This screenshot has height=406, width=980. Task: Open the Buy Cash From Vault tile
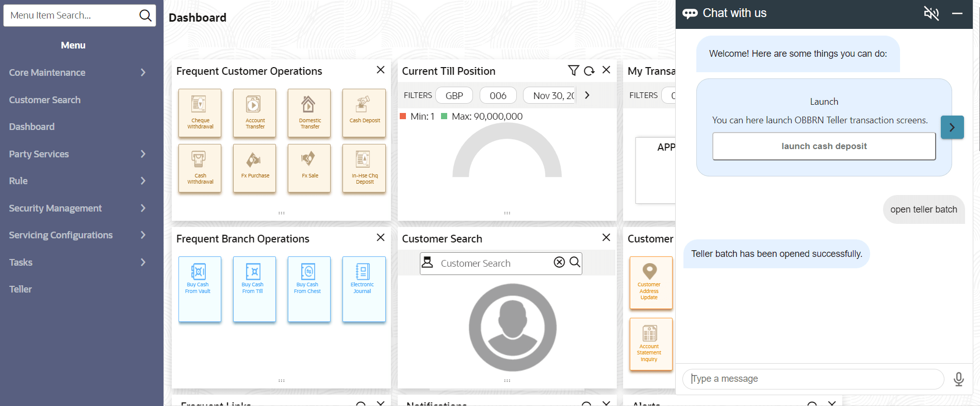point(200,289)
